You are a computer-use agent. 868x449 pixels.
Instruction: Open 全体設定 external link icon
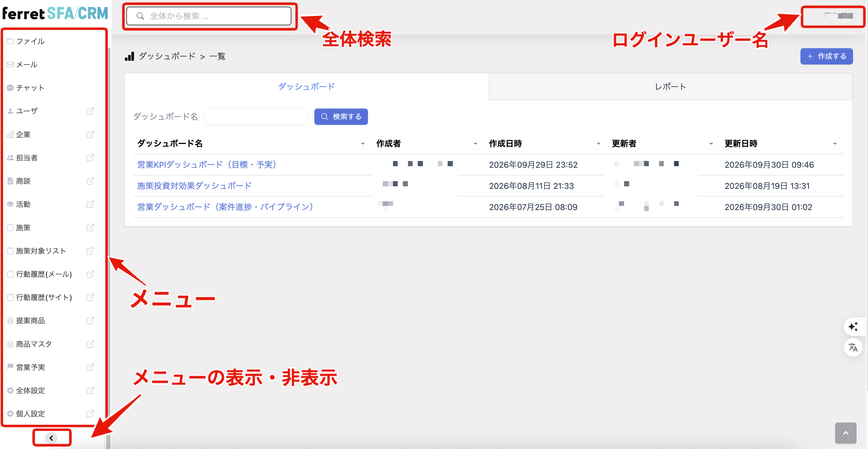[x=90, y=390]
